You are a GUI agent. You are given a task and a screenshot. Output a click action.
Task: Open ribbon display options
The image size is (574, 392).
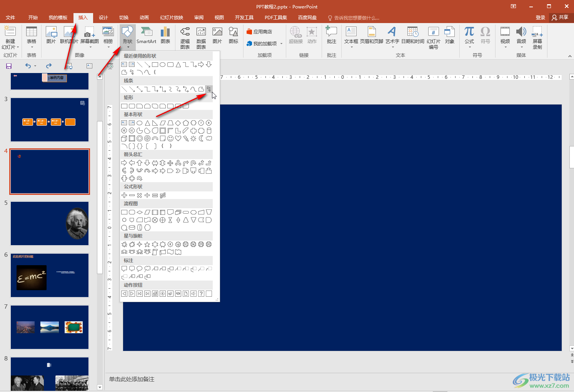point(513,6)
